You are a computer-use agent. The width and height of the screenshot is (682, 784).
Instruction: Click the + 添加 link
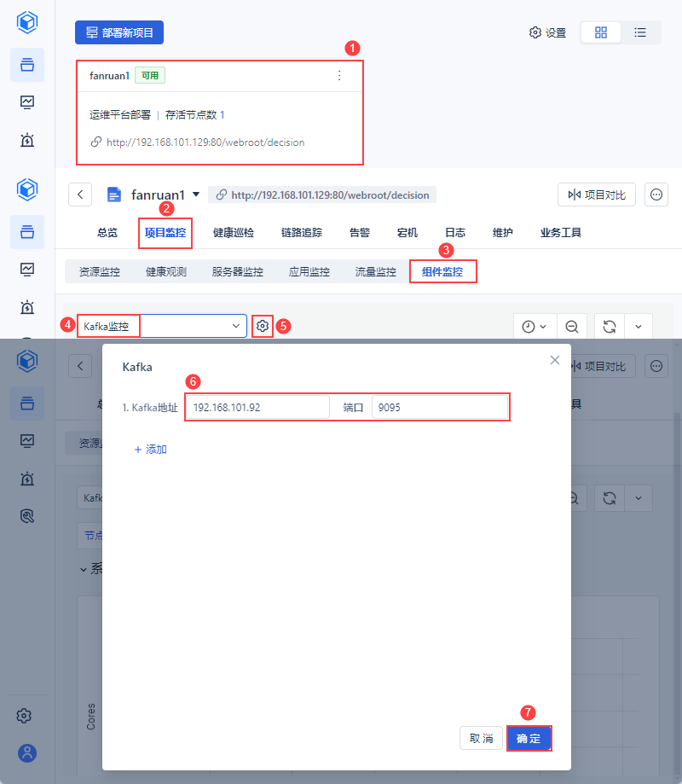tap(150, 449)
